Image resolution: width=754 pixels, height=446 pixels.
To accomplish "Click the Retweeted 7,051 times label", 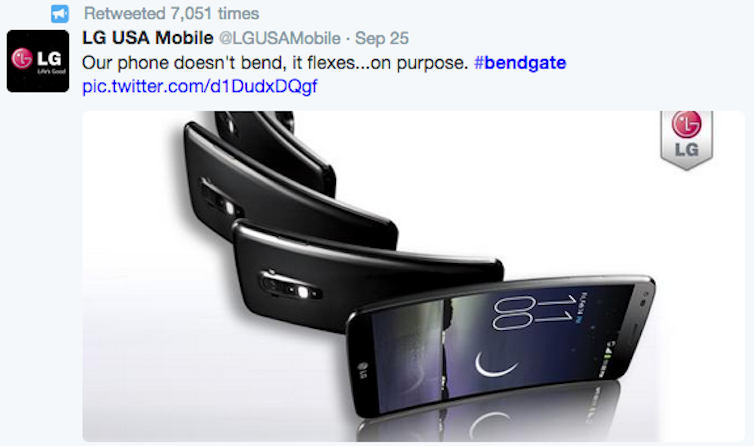I will tap(171, 13).
